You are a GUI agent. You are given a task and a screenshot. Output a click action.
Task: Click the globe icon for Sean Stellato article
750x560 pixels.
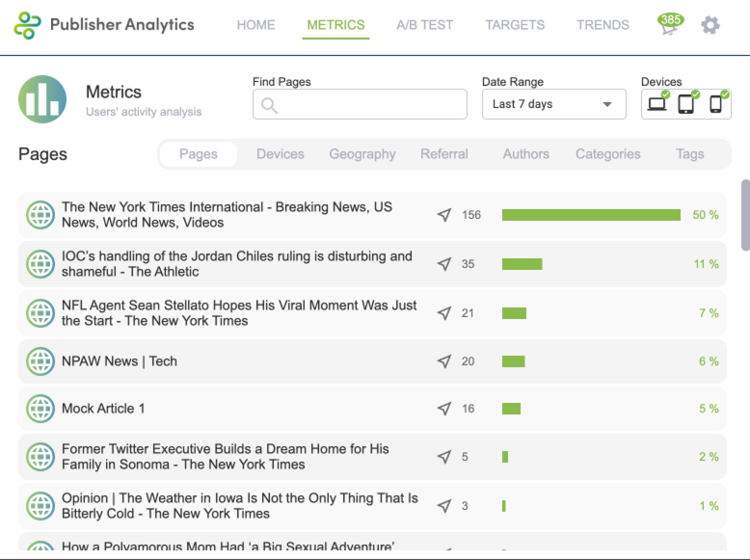[40, 313]
